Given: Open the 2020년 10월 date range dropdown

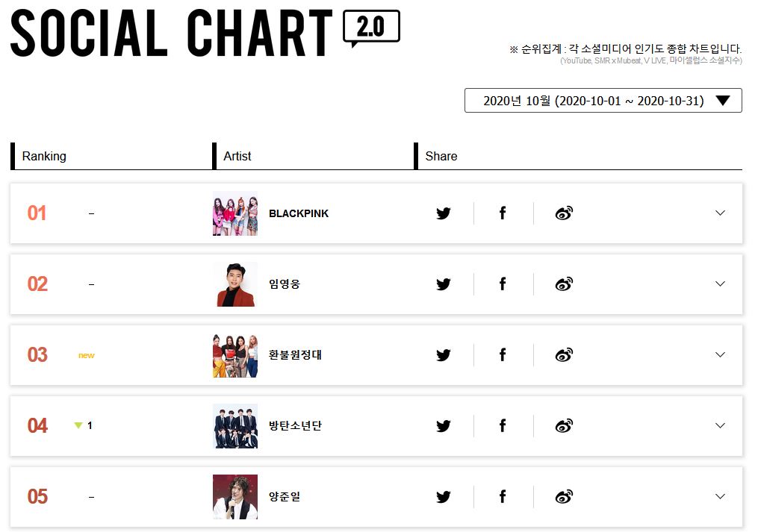Looking at the screenshot, I should [603, 101].
